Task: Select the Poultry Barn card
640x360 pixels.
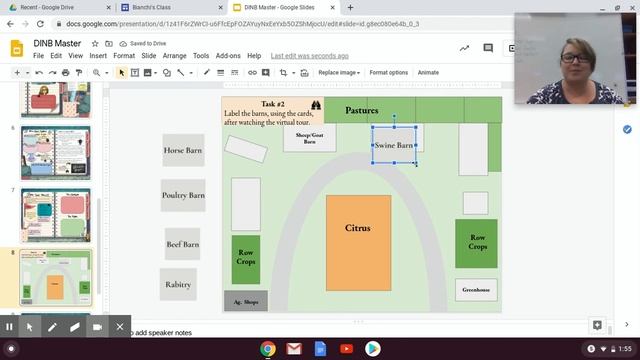Action: [183, 195]
